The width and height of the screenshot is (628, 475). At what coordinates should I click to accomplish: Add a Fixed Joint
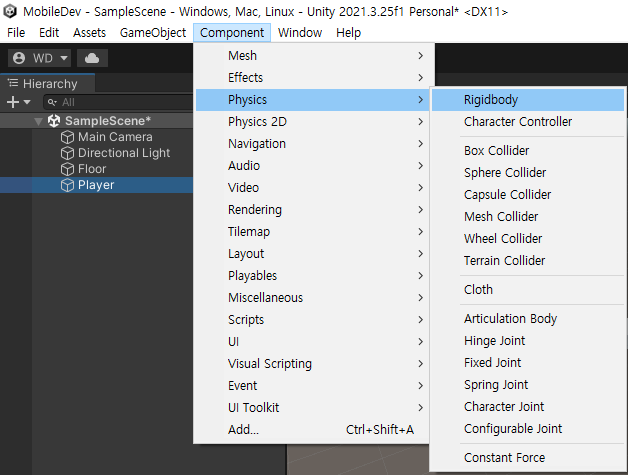point(528,363)
